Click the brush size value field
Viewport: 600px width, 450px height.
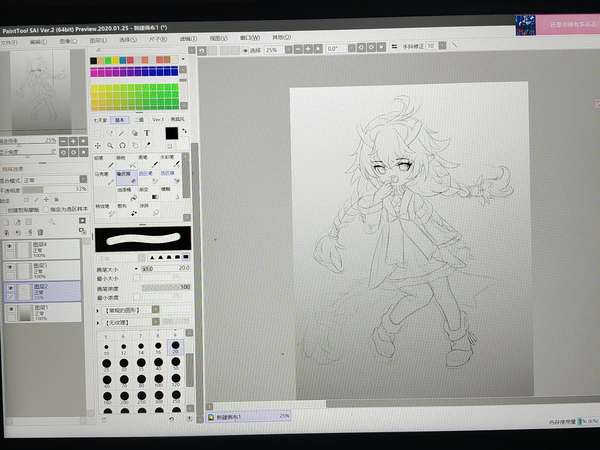tap(165, 269)
